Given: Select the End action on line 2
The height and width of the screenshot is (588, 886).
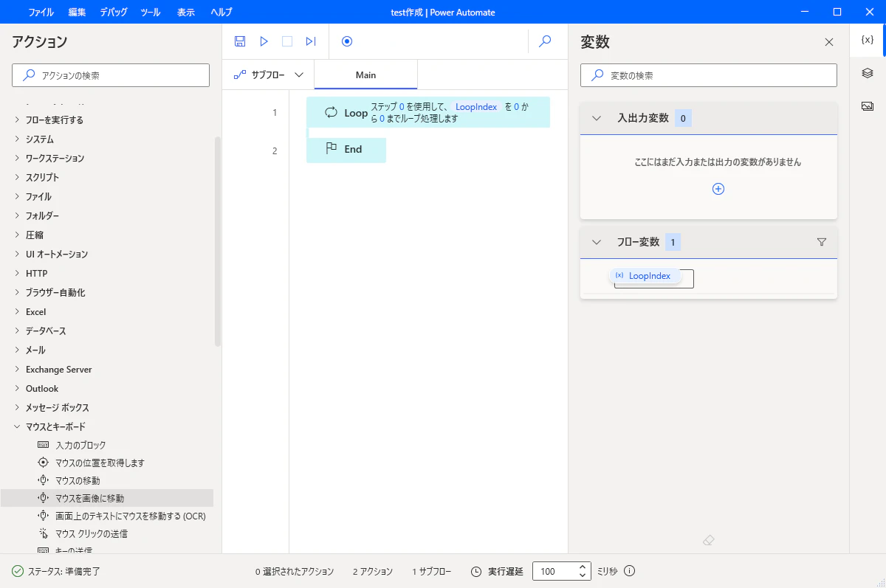Looking at the screenshot, I should click(346, 149).
